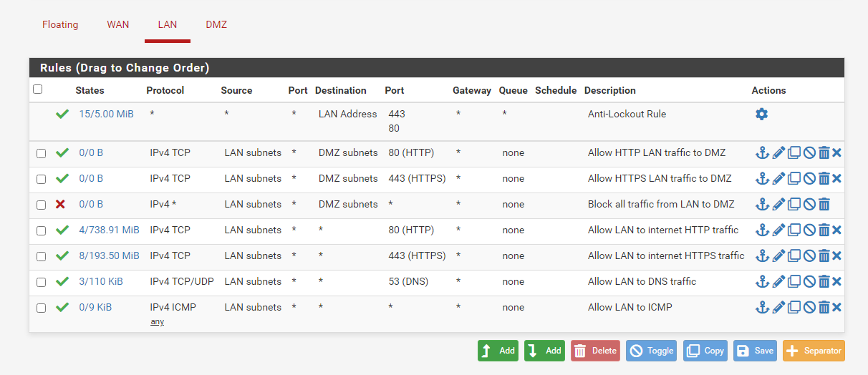Edit the Allow HTTP LAN traffic to DMZ rule
This screenshot has width=868, height=375.
click(779, 152)
